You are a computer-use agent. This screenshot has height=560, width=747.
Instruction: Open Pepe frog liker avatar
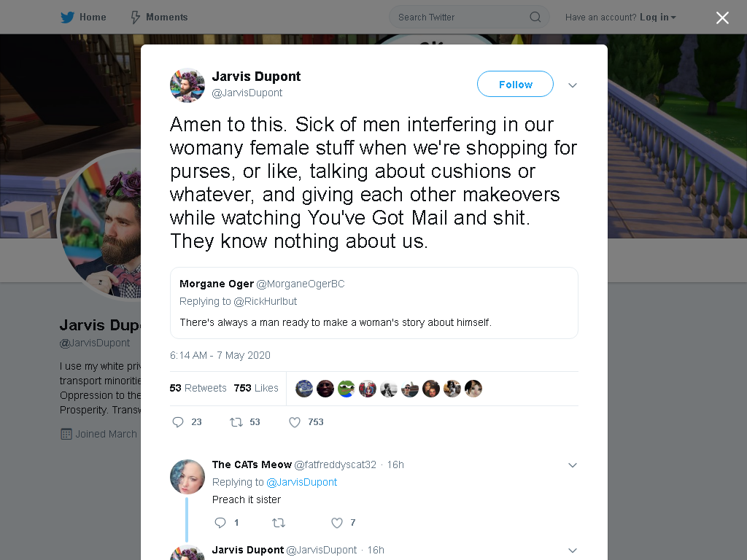(x=347, y=389)
